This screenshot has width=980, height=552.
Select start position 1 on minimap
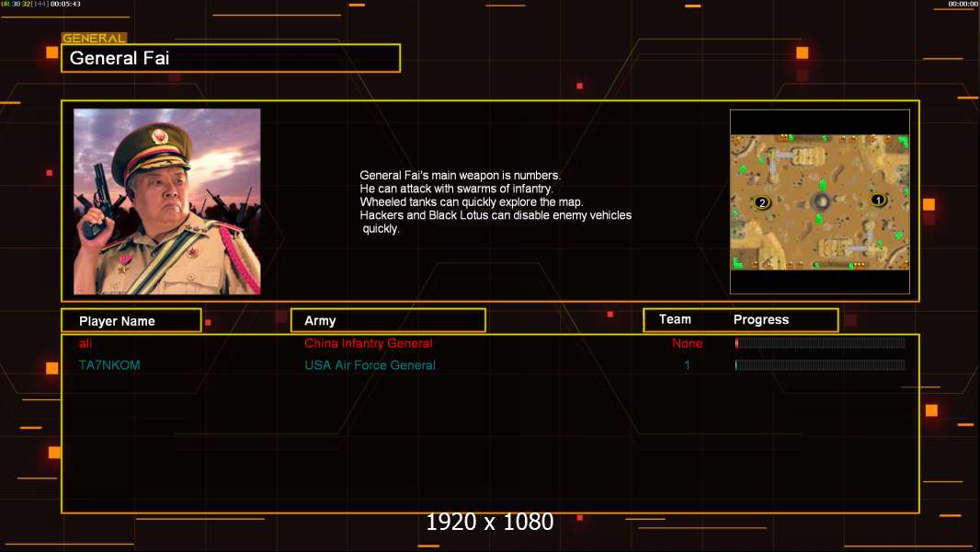point(878,200)
